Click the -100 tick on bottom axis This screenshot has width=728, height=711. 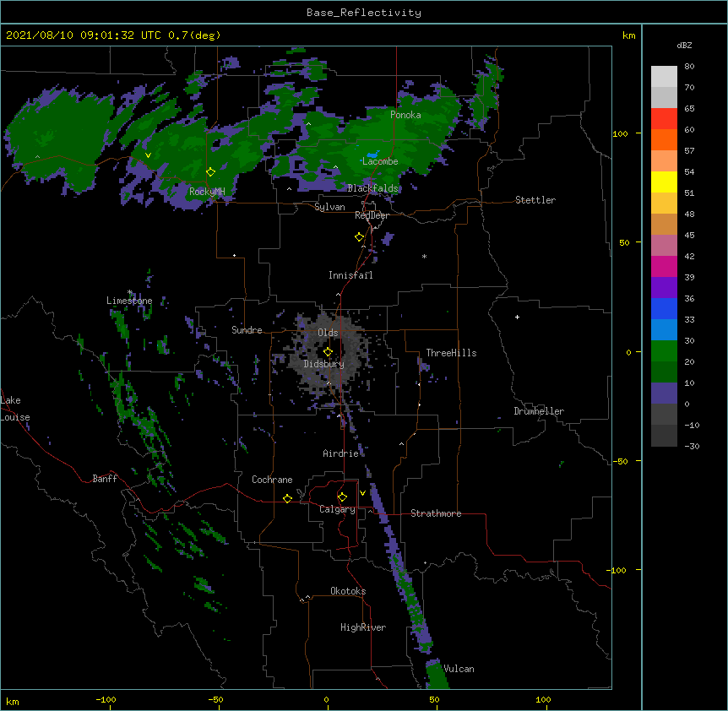tap(106, 699)
